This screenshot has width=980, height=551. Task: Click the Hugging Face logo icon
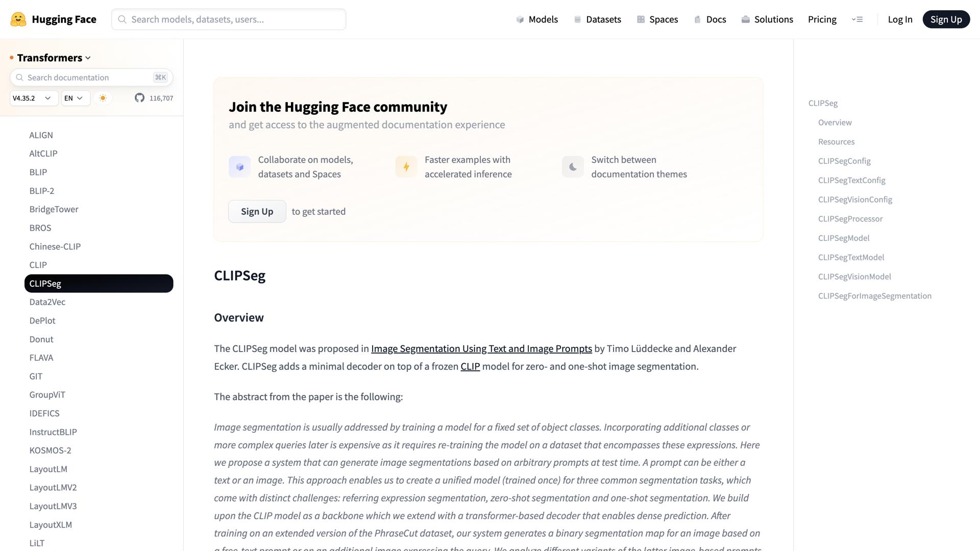pos(18,19)
